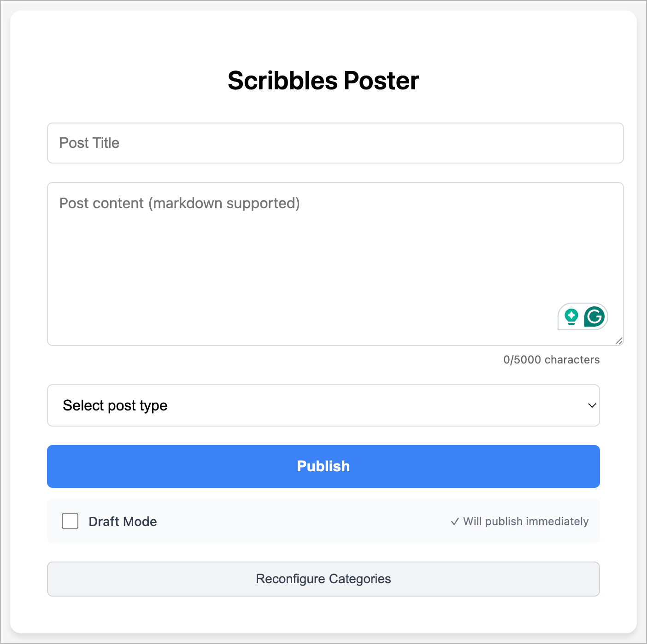Screen dimensions: 647x644
Task: Click the Reconfigure Categories button
Action: click(323, 579)
